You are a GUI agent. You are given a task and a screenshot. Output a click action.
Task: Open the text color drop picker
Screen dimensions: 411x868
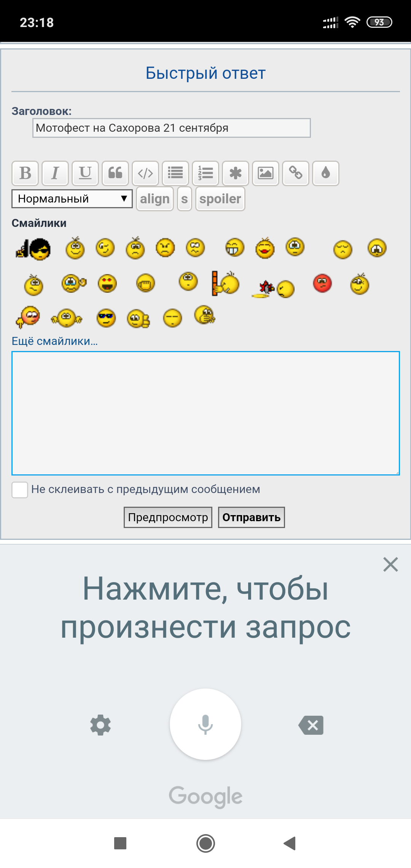pos(326,173)
